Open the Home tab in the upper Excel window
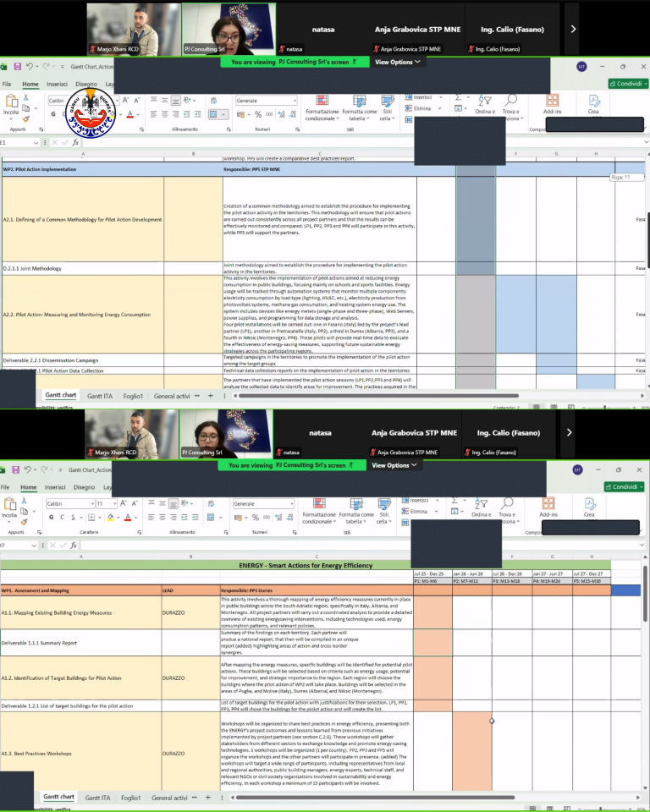The height and width of the screenshot is (812, 650). pos(30,84)
